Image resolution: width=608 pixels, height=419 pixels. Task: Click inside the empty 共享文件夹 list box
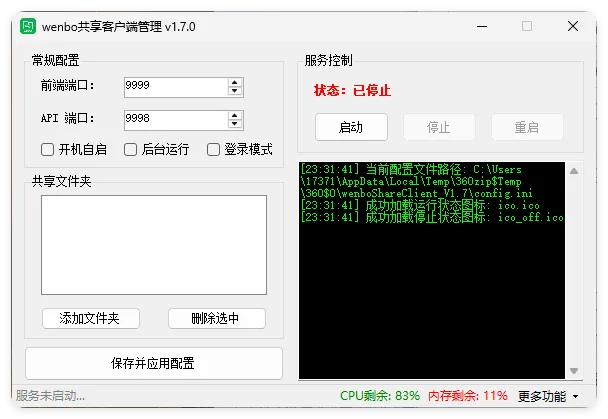154,245
